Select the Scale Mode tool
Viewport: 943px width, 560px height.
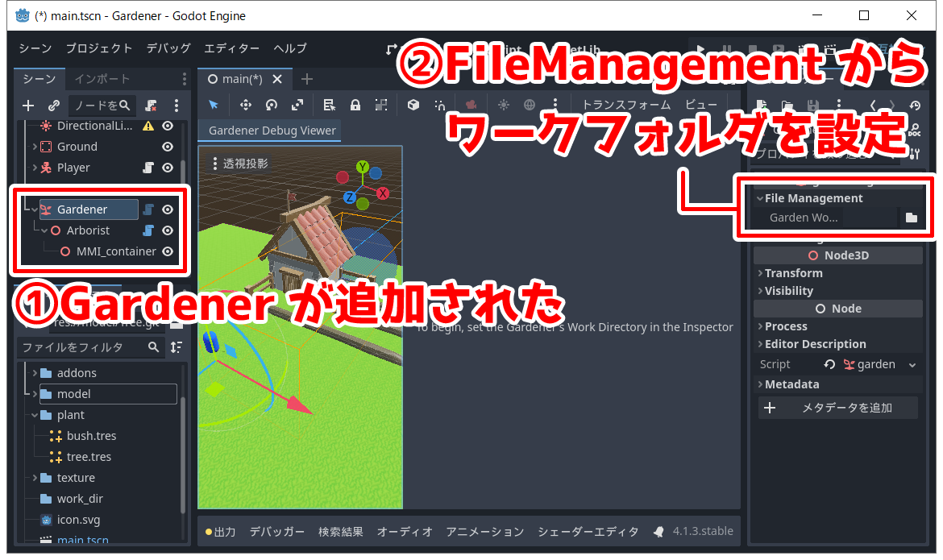point(297,106)
